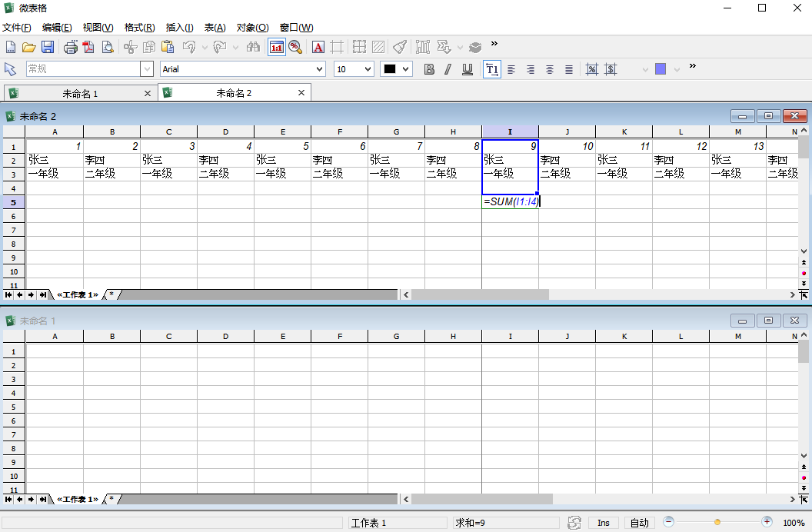This screenshot has width=812, height=532.
Task: Open the 常规 style dropdown
Action: click(x=147, y=69)
